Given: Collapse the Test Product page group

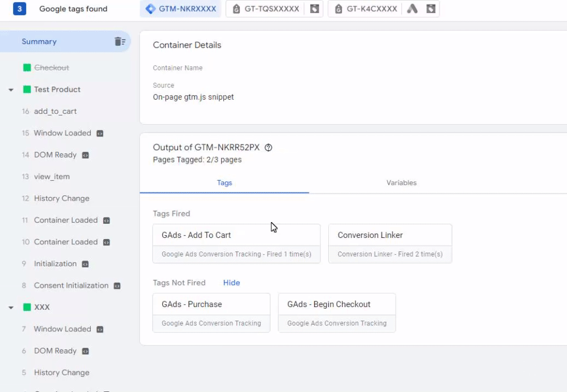Looking at the screenshot, I should [x=11, y=90].
